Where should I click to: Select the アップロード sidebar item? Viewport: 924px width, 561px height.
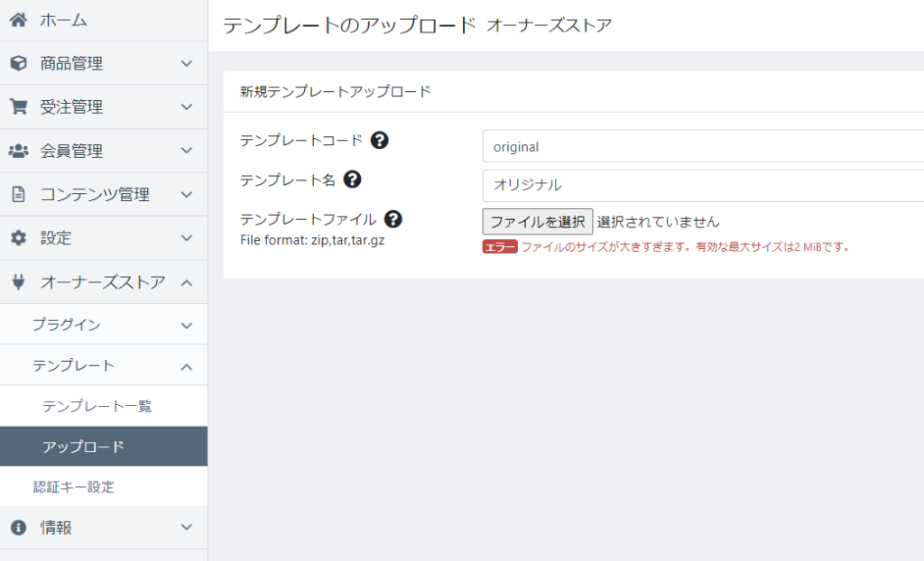pyautogui.click(x=83, y=446)
